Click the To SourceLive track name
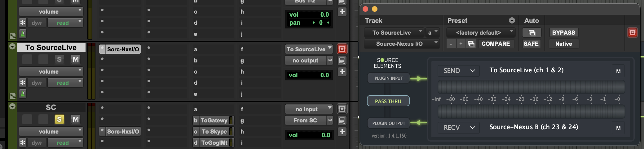This screenshot has width=644, height=149. [x=51, y=48]
